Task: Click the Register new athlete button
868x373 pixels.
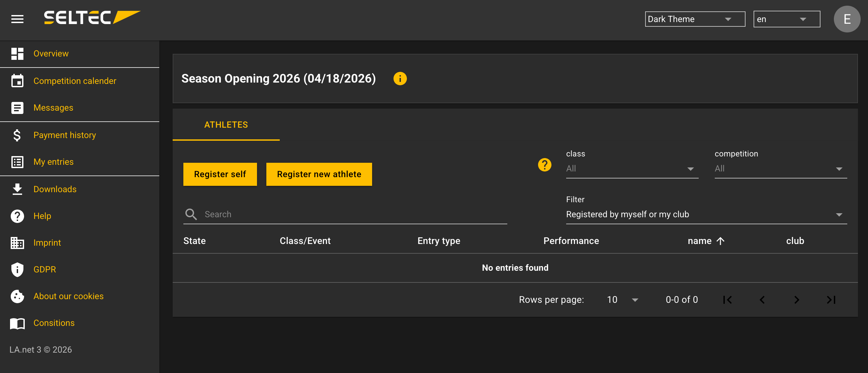Action: pos(319,174)
